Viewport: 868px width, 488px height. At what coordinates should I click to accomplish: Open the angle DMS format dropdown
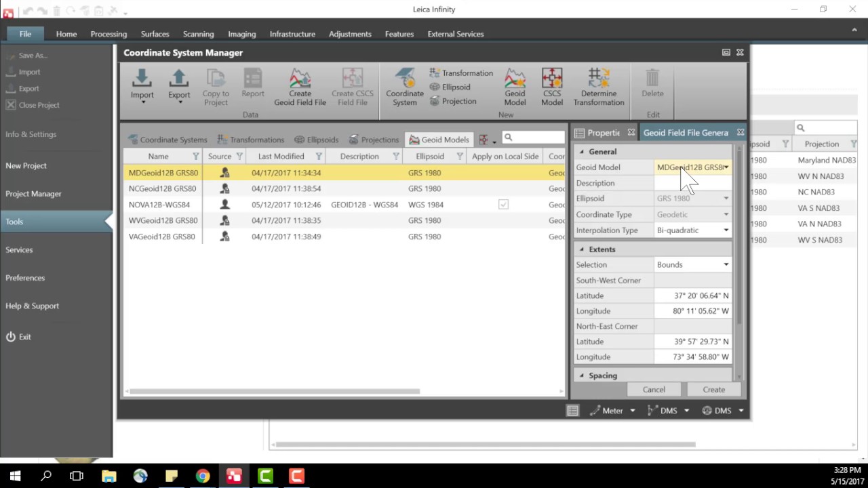[x=686, y=411]
